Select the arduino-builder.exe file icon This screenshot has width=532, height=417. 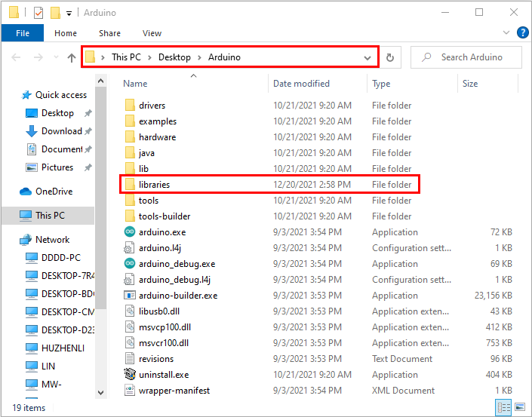coord(130,296)
